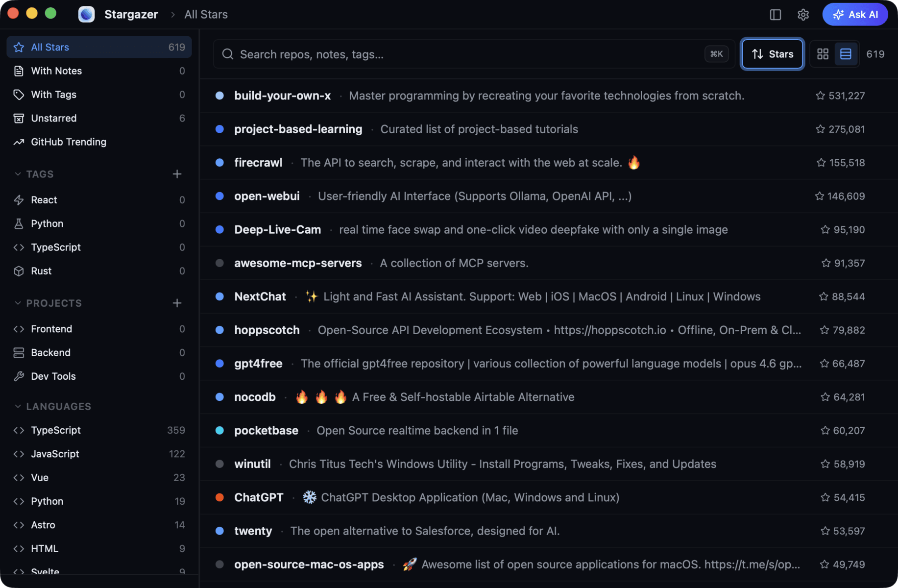This screenshot has width=898, height=588.
Task: Click the star icon beside 88,544
Action: (824, 296)
